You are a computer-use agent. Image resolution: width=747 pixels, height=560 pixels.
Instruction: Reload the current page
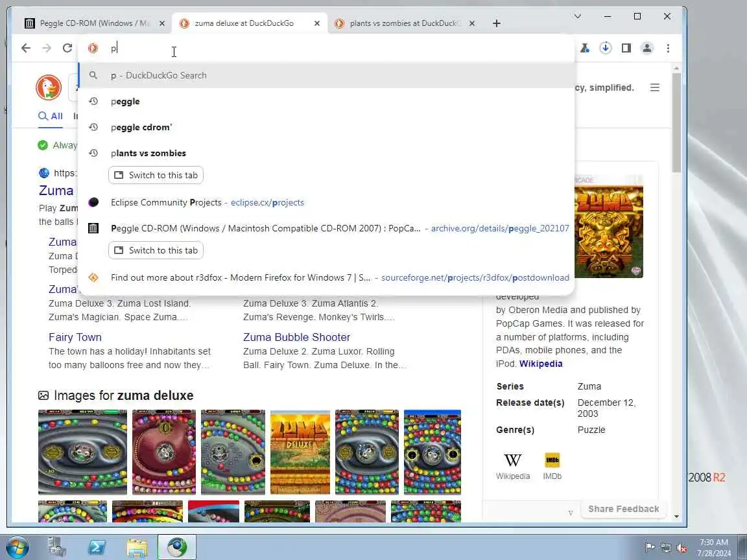67,48
